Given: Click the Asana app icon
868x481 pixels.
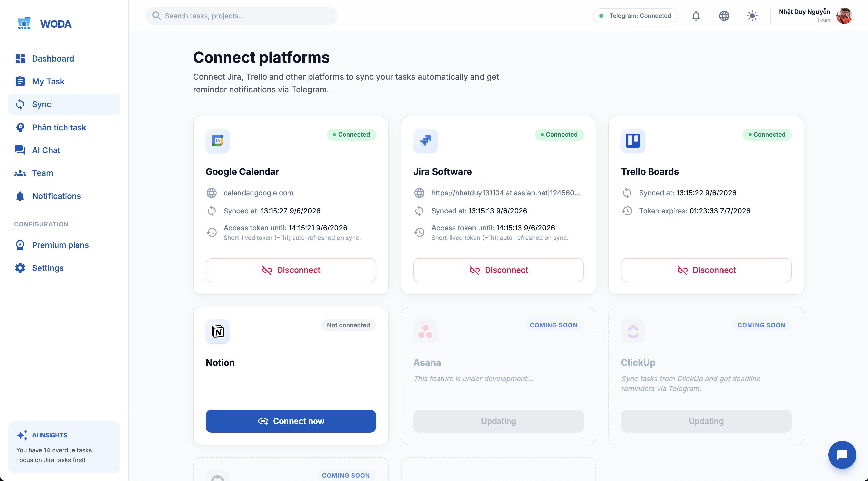Looking at the screenshot, I should pyautogui.click(x=425, y=331).
